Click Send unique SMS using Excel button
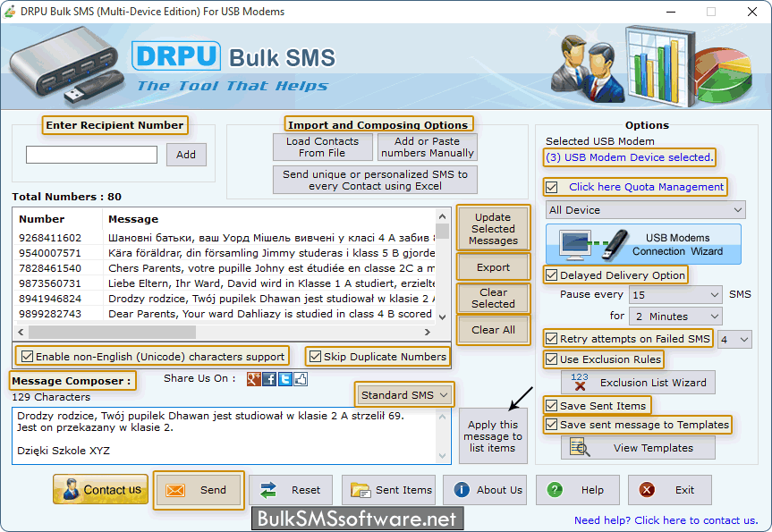The image size is (772, 532). click(375, 180)
